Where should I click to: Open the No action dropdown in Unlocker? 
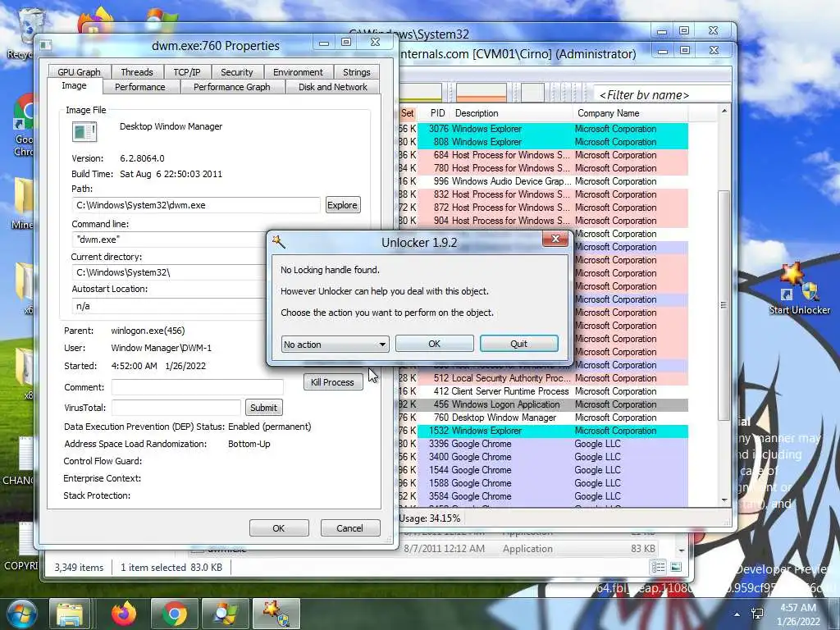(335, 344)
